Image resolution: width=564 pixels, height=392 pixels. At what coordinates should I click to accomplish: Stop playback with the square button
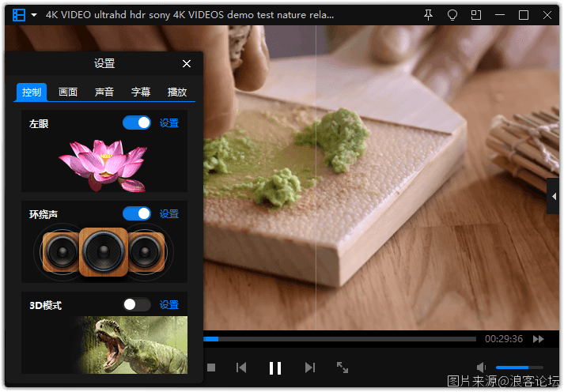(x=211, y=367)
